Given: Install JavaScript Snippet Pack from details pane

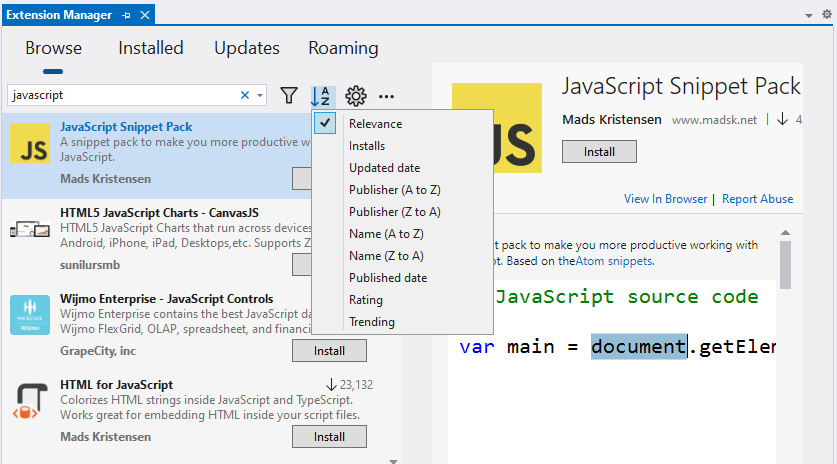Looking at the screenshot, I should point(599,152).
